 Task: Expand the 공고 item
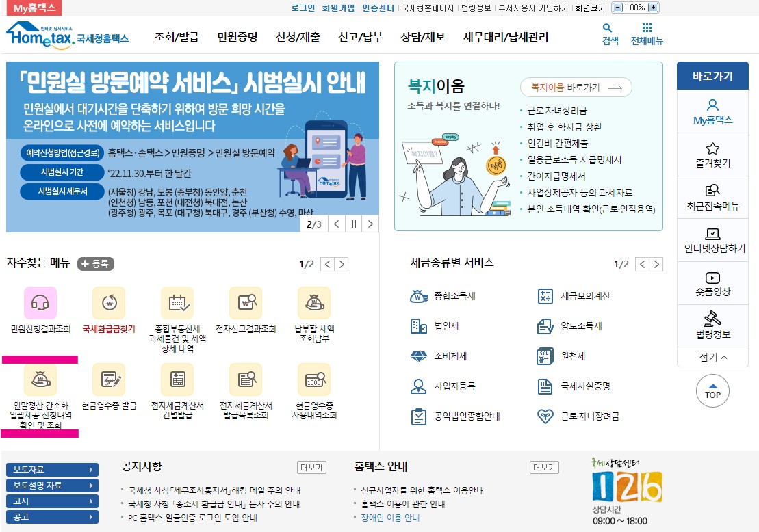click(x=52, y=517)
